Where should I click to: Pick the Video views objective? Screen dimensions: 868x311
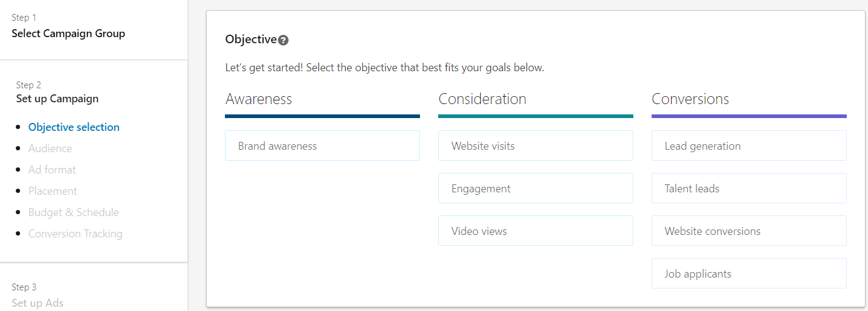click(x=536, y=231)
